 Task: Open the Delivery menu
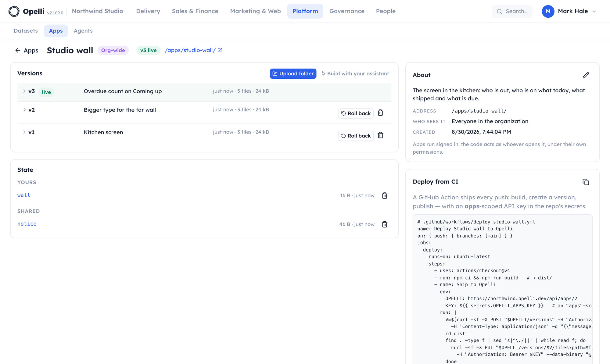coord(148,11)
